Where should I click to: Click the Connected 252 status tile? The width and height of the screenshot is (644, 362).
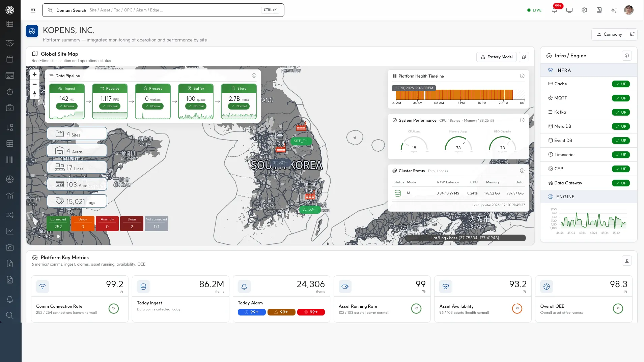point(58,223)
